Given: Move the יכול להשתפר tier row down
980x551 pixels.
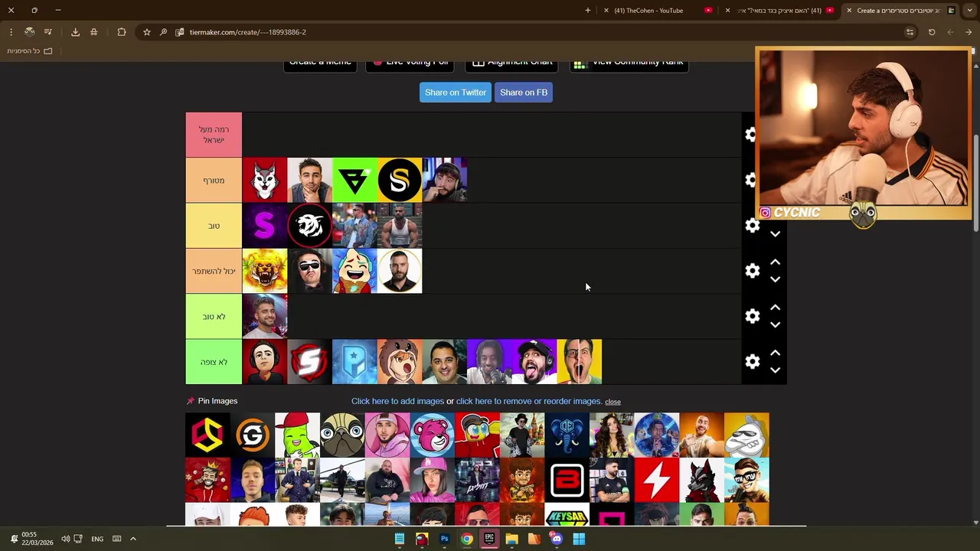Looking at the screenshot, I should coord(775,279).
